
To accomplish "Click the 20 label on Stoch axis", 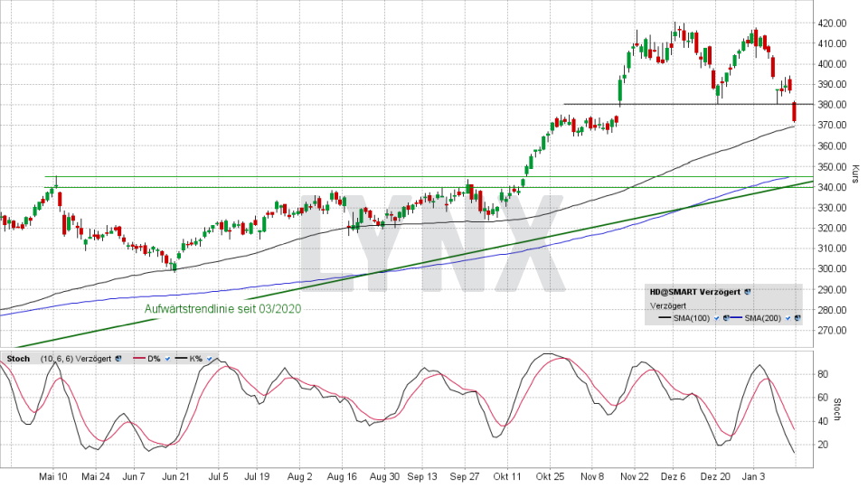I will 823,445.
